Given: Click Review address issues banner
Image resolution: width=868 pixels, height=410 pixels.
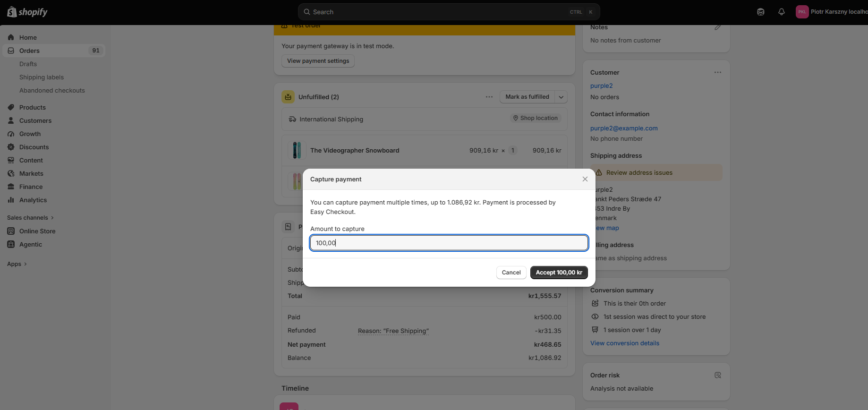Looking at the screenshot, I should (656, 172).
